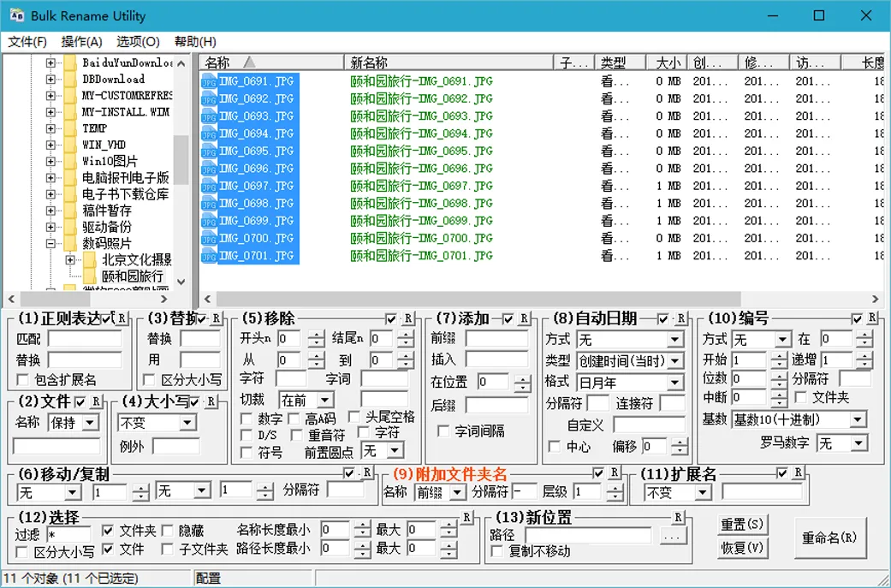Enable the 头尾空格 checkbox
891x588 pixels.
pos(353,417)
